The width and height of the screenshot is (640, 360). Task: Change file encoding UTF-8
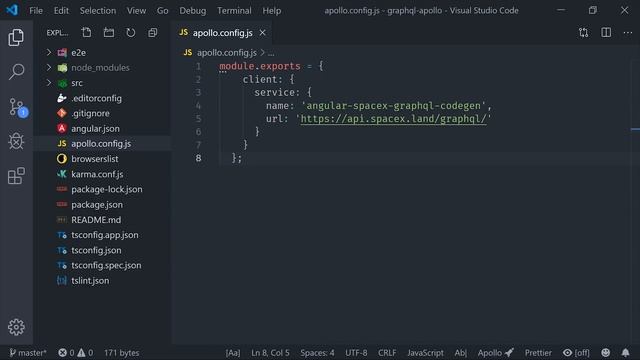pyautogui.click(x=356, y=353)
